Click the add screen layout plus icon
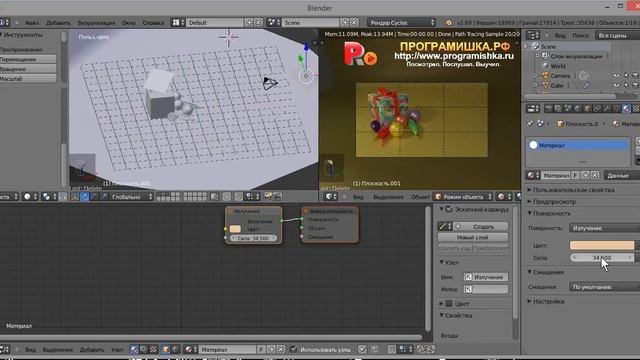Image resolution: width=640 pixels, height=360 pixels. pyautogui.click(x=249, y=22)
